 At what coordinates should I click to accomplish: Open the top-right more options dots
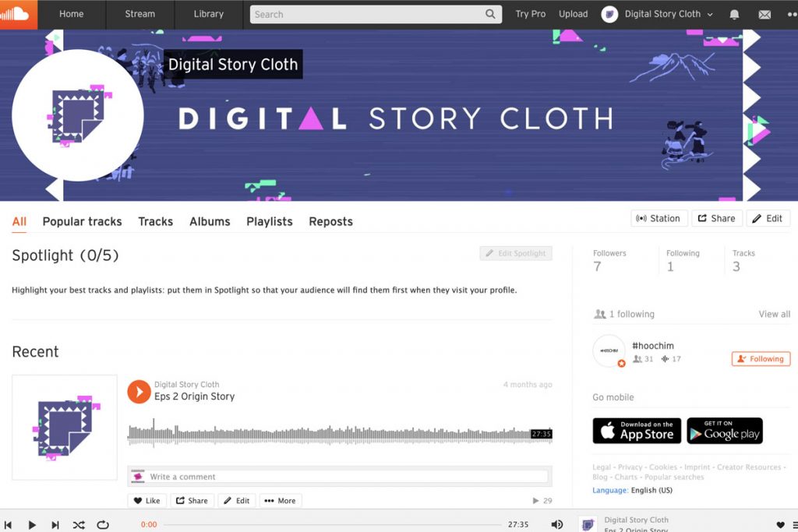[x=793, y=15]
